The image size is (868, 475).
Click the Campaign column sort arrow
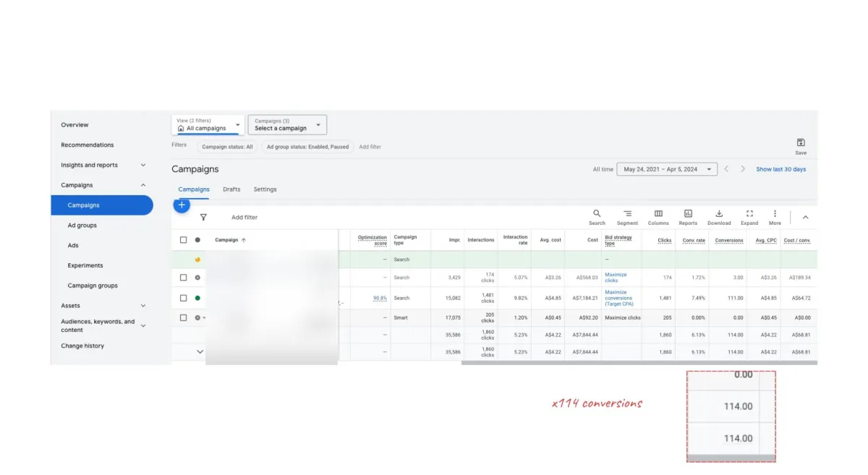[244, 240]
